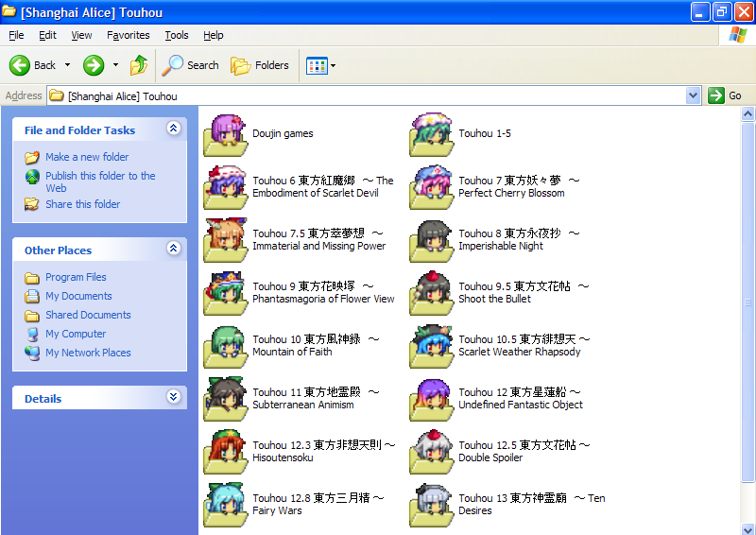
Task: Go to My Computer
Action: click(x=76, y=334)
